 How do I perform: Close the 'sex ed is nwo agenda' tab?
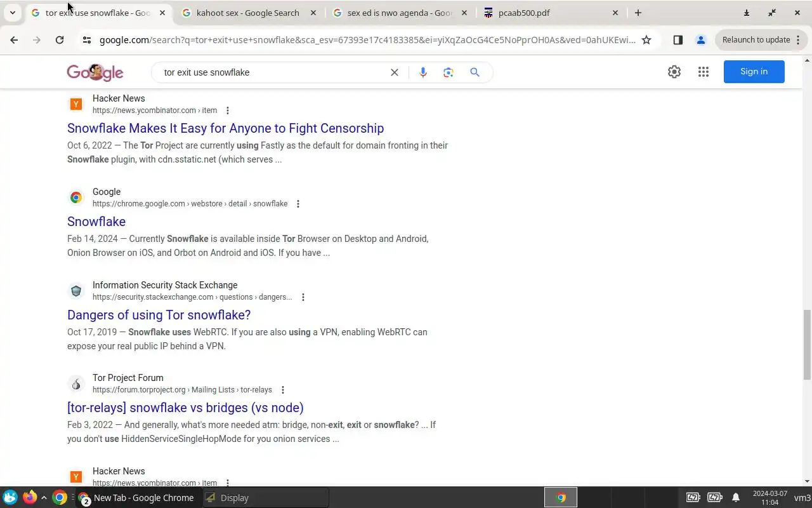(x=464, y=13)
